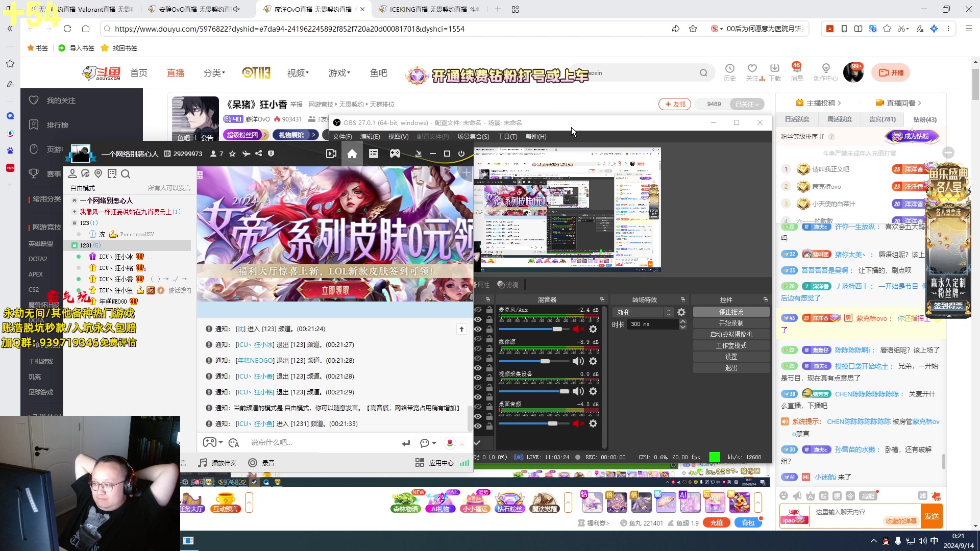980x551 pixels.
Task: Click the search magnifier in channel panel
Action: point(126,174)
